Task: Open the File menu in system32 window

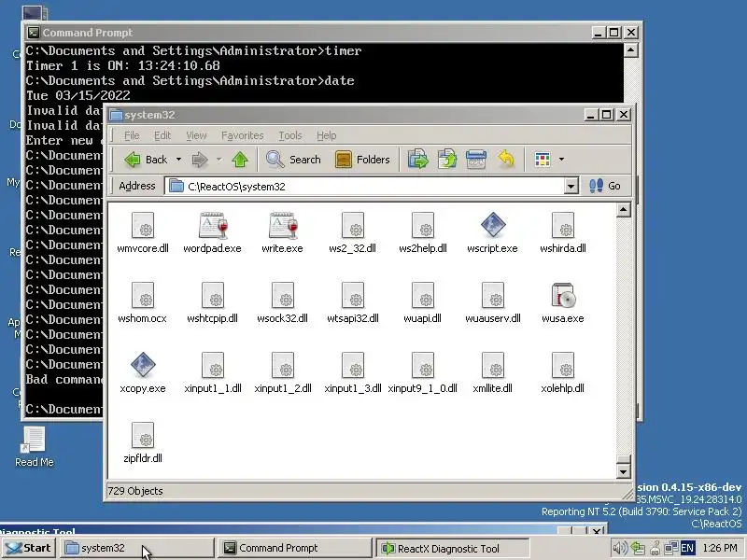Action: (132, 135)
